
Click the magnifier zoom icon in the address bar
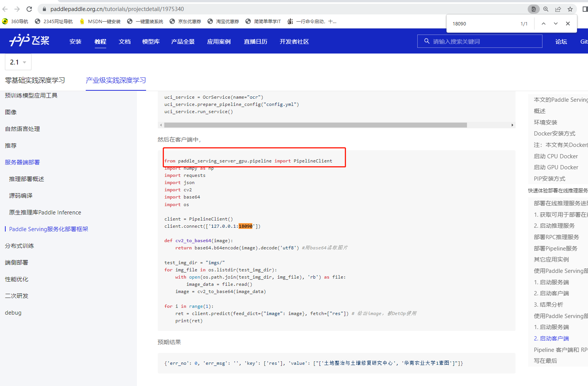coord(546,9)
